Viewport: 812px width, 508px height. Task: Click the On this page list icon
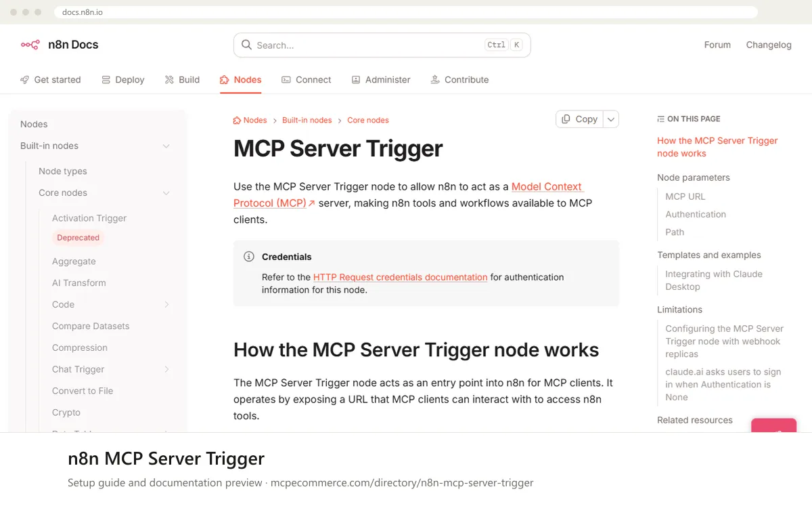click(660, 119)
